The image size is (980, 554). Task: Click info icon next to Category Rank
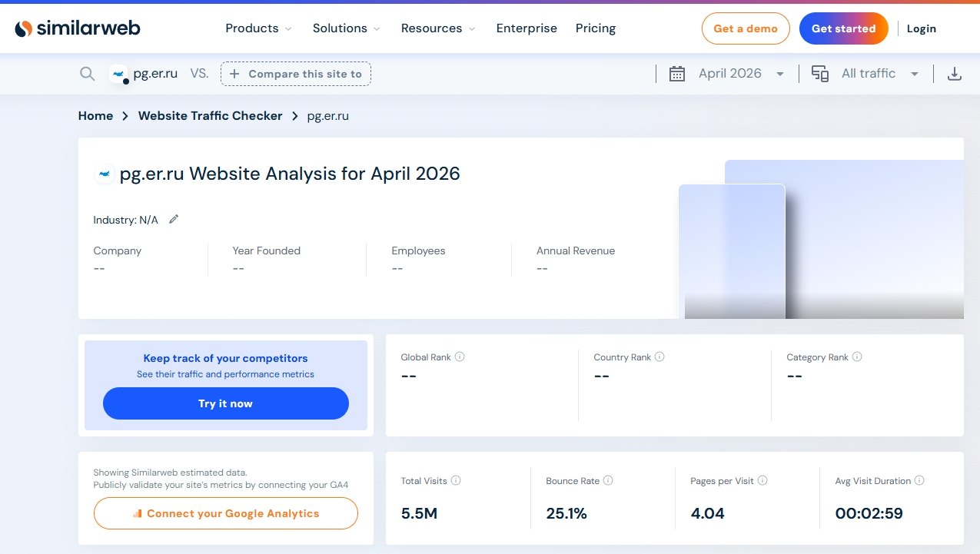coord(857,357)
